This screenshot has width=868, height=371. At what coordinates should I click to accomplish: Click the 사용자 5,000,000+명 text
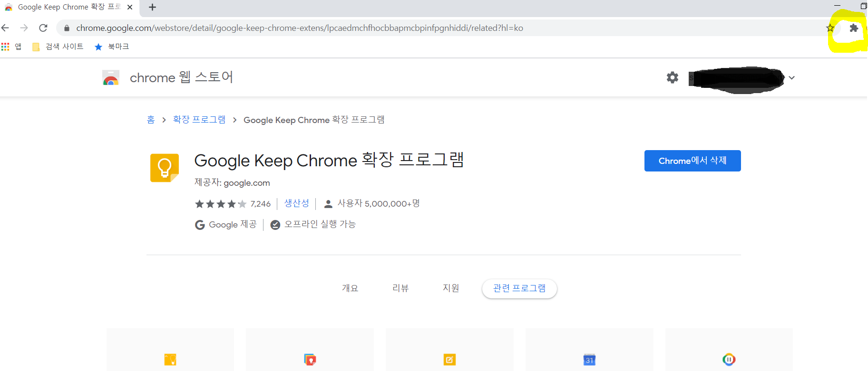tap(379, 203)
